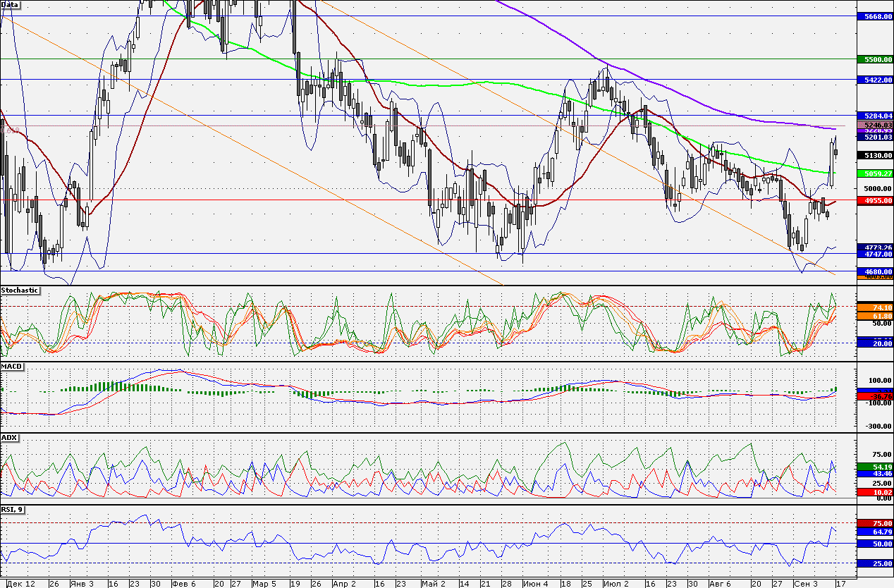Click the 5668.00 resistance level label

tap(874, 16)
